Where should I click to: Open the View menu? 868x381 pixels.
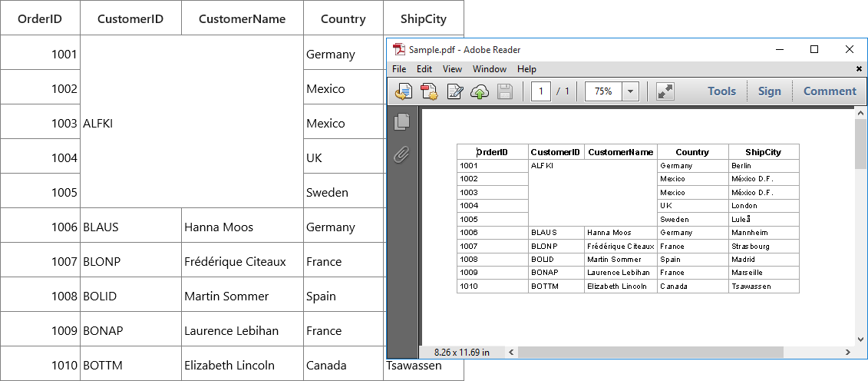click(x=452, y=69)
